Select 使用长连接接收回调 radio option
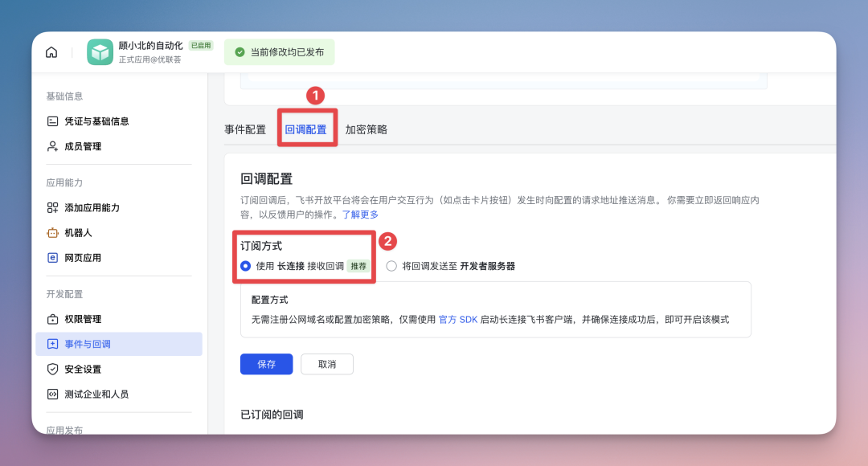The height and width of the screenshot is (466, 868). coord(245,265)
